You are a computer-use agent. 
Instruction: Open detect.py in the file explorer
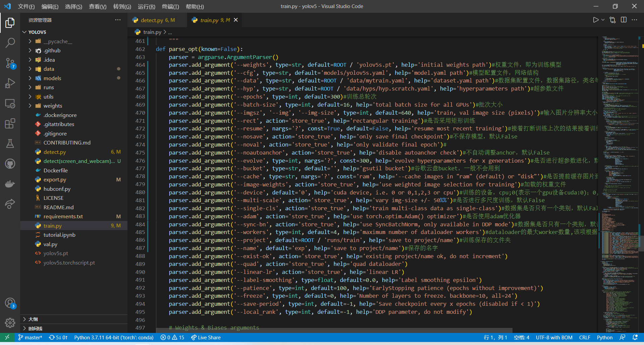click(74, 152)
